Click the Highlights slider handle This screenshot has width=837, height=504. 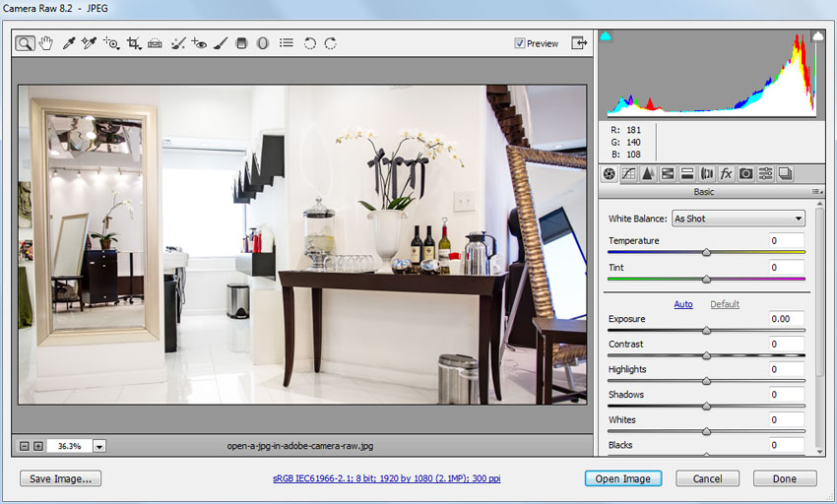point(706,381)
